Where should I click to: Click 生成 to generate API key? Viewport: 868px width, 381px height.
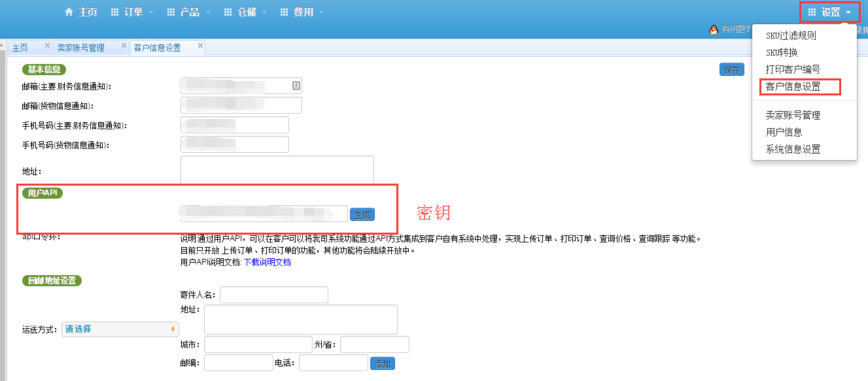362,214
